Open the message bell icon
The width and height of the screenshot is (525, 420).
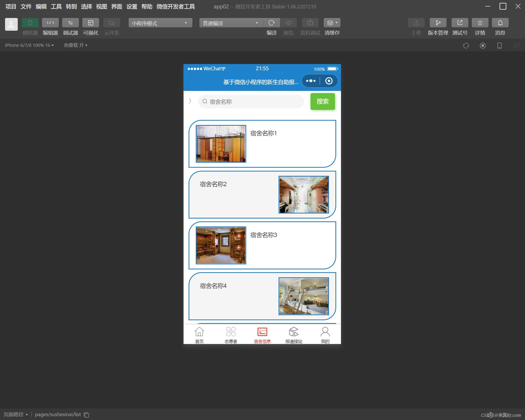tap(500, 23)
